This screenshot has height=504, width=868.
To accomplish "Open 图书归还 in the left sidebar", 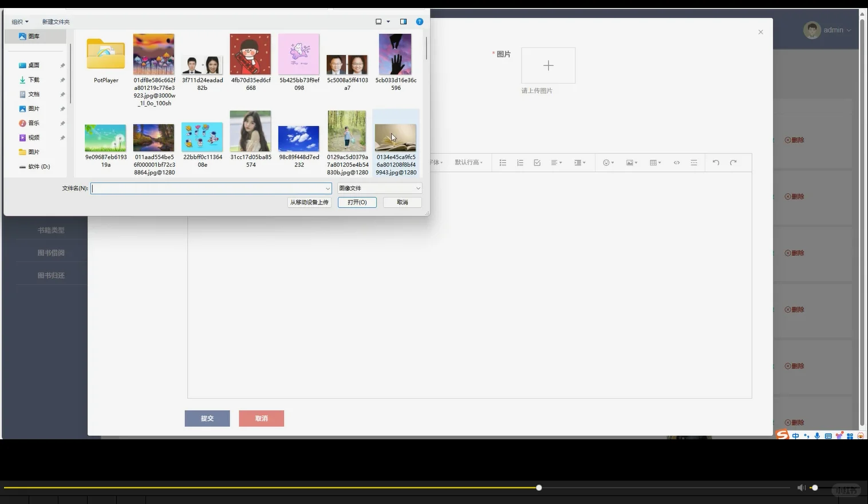I will 51,275.
